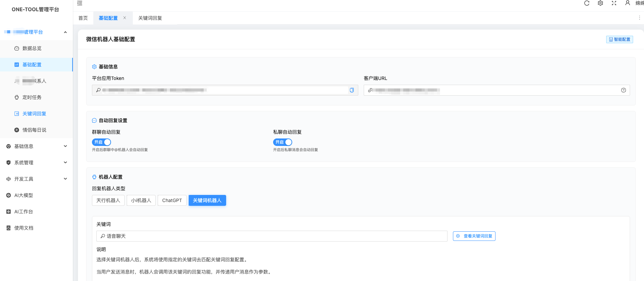
Task: Open the settings gear in top bar
Action: [x=600, y=3]
